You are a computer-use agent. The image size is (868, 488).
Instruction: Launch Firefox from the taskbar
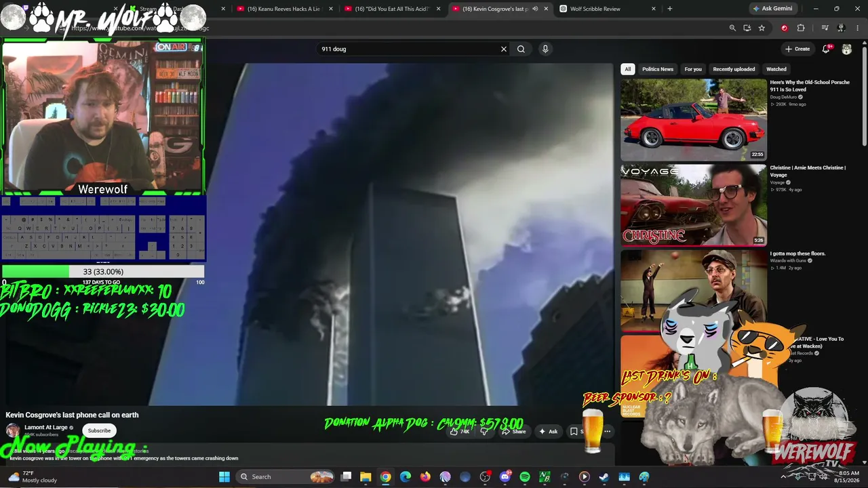[425, 476]
